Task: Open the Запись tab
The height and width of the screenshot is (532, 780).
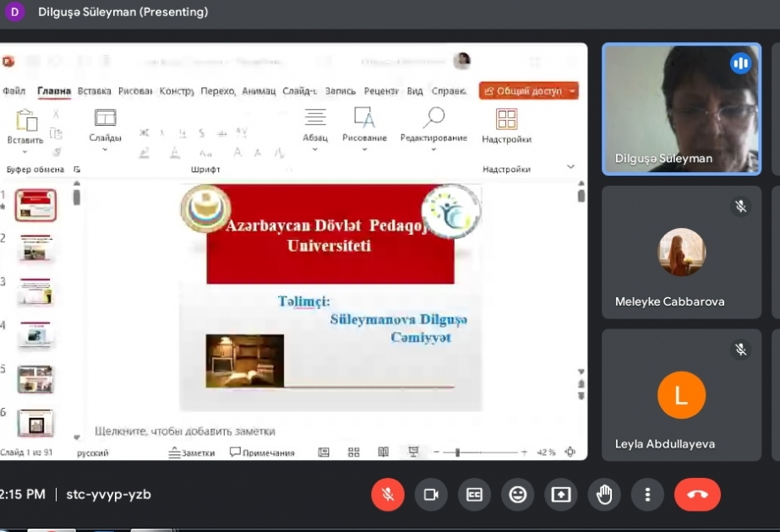Action: point(341,91)
